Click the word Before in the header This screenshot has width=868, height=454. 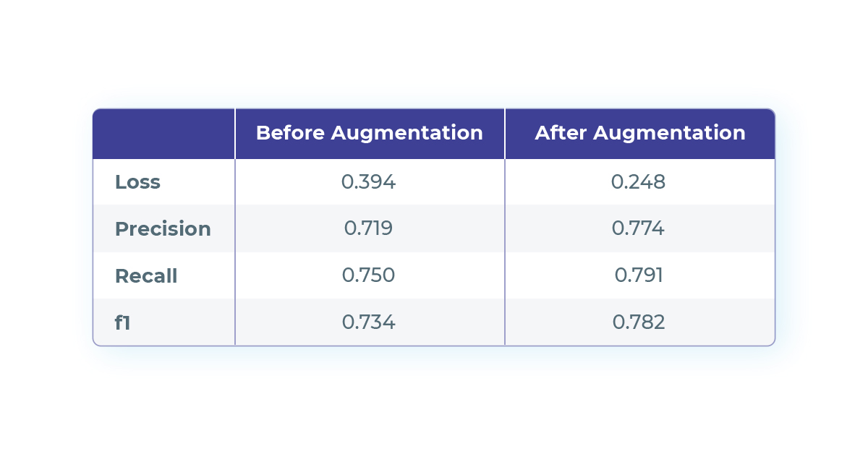point(291,132)
